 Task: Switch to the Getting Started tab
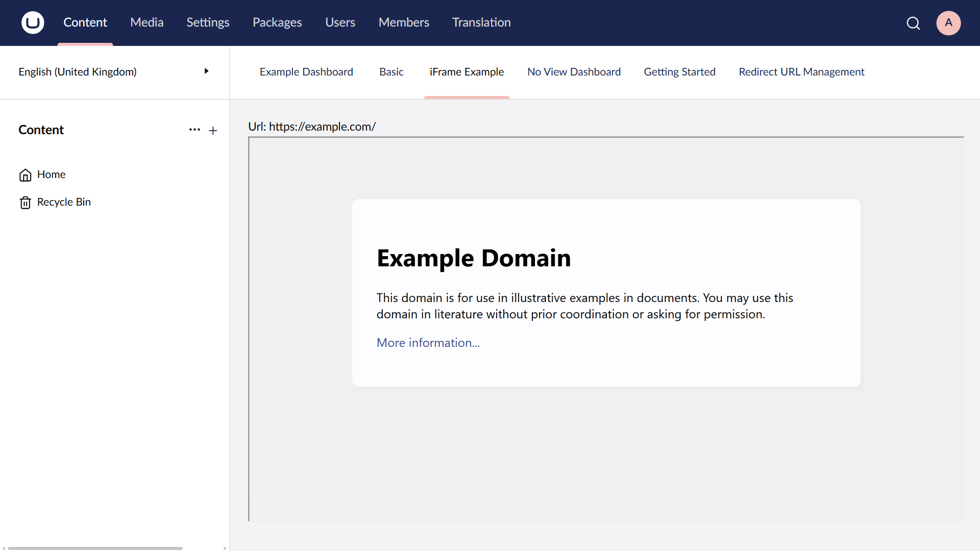680,72
